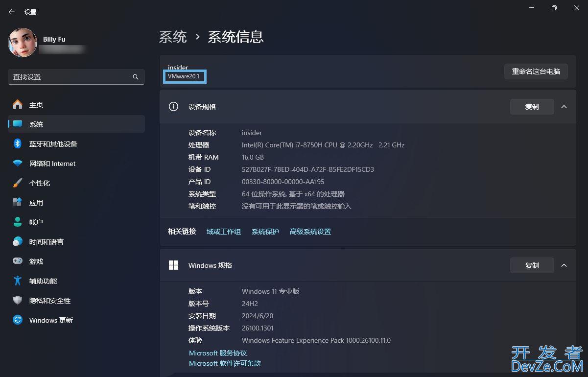Click the 应用 apps icon
Viewport: 588px width, 377px height.
click(x=18, y=202)
